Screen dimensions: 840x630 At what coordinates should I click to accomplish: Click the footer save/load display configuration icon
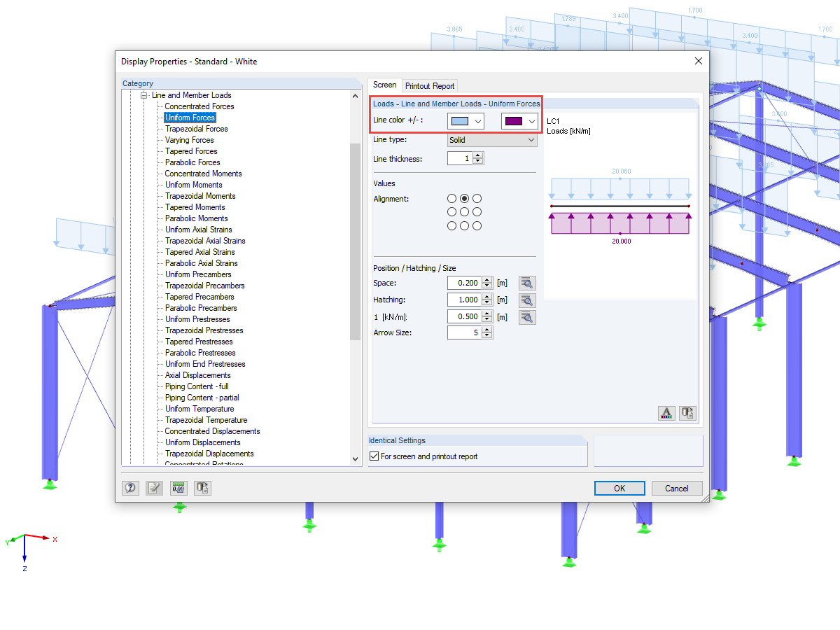(x=202, y=488)
